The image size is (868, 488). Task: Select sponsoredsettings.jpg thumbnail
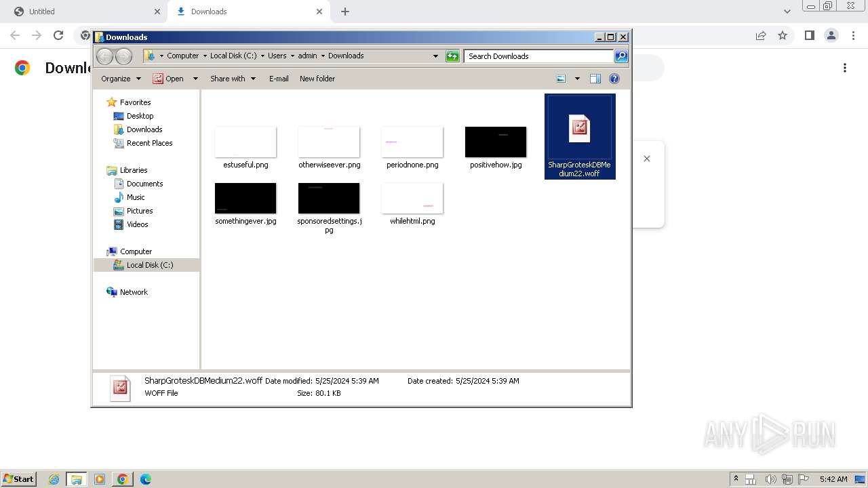(x=329, y=198)
